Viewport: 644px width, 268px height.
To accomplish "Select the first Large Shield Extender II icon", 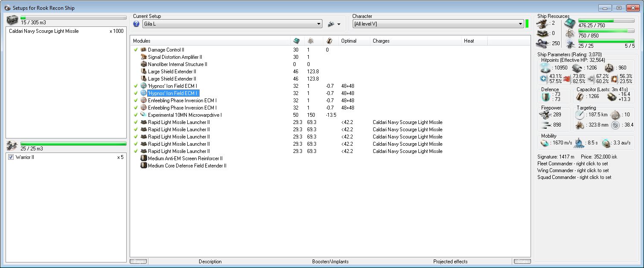I will click(143, 72).
